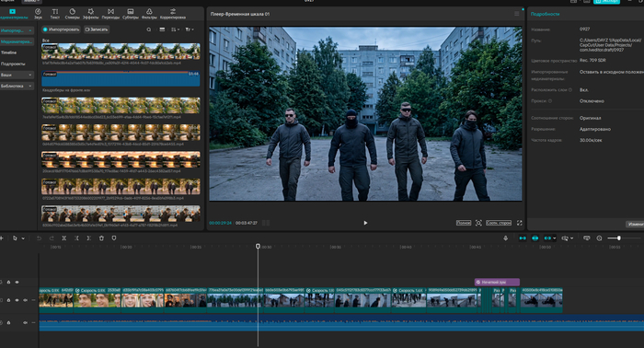Select the fountain video clip thumbnail

coord(121,52)
